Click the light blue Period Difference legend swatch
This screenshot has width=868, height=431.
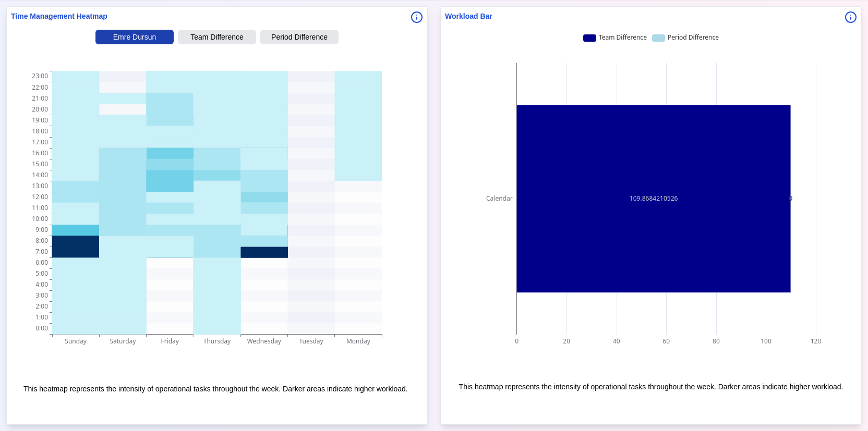tap(658, 38)
